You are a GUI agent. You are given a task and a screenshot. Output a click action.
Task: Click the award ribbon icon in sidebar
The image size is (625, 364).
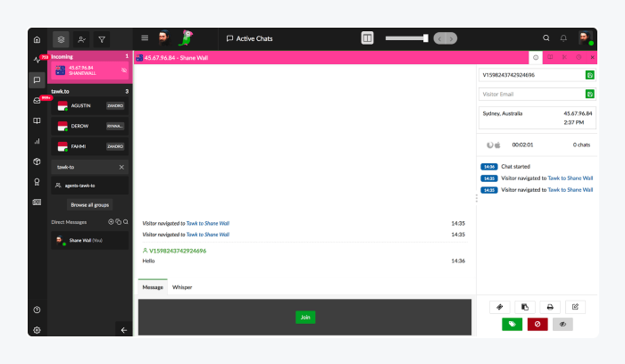coord(37,182)
